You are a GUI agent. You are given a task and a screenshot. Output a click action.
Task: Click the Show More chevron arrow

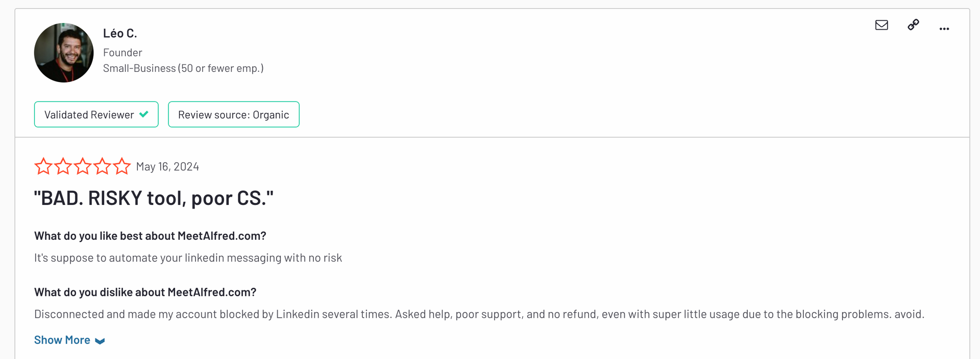[x=100, y=341]
